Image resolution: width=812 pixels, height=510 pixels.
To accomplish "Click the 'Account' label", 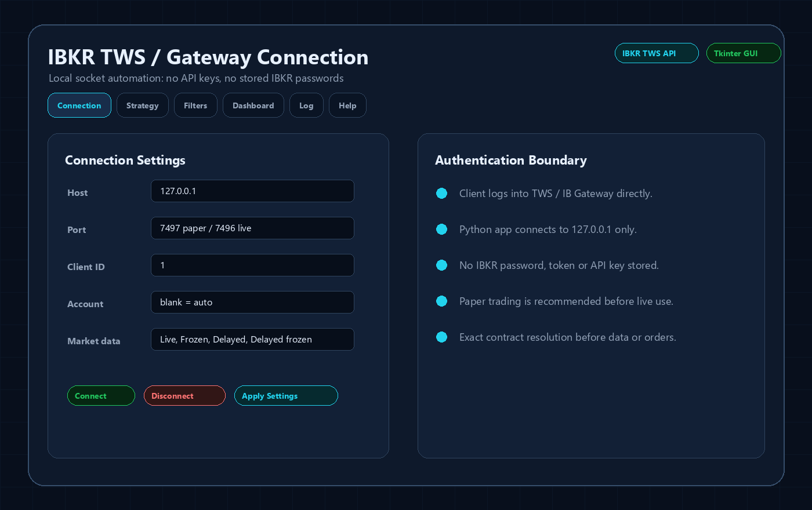I will (85, 304).
